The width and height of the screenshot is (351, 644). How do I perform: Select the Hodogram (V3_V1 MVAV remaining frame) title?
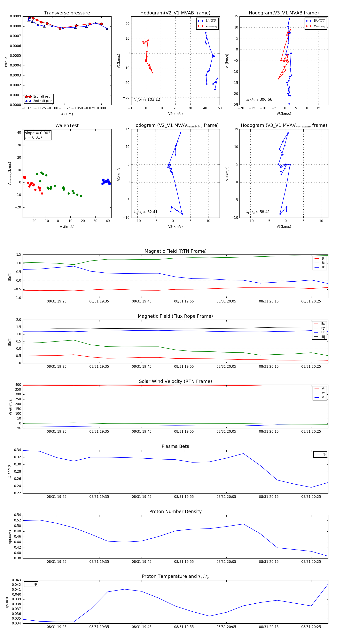284,125
